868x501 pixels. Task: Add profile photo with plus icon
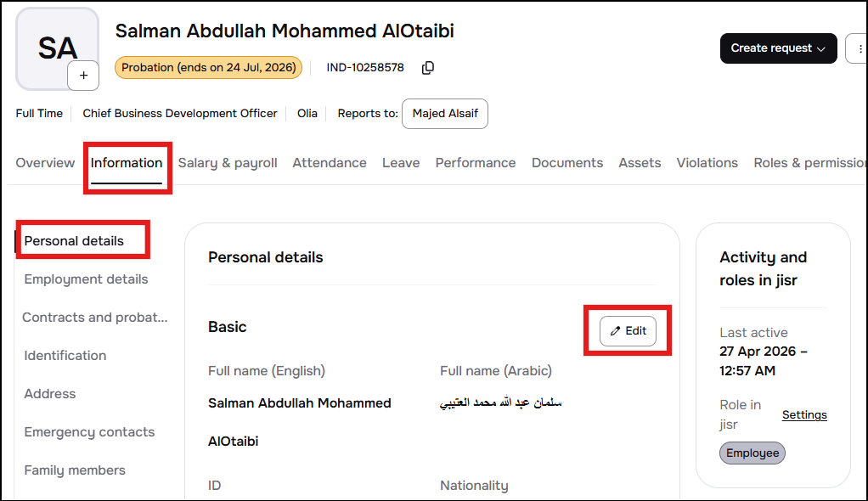(x=83, y=76)
